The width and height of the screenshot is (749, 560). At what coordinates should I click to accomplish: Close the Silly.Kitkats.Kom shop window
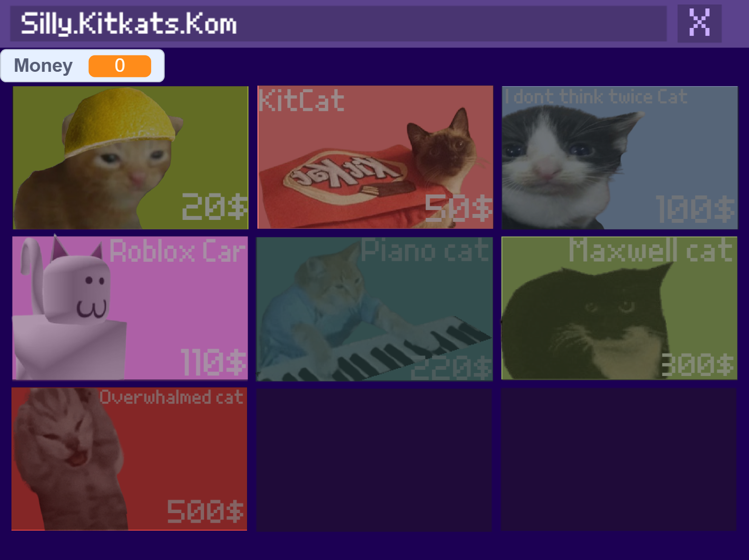(x=699, y=23)
